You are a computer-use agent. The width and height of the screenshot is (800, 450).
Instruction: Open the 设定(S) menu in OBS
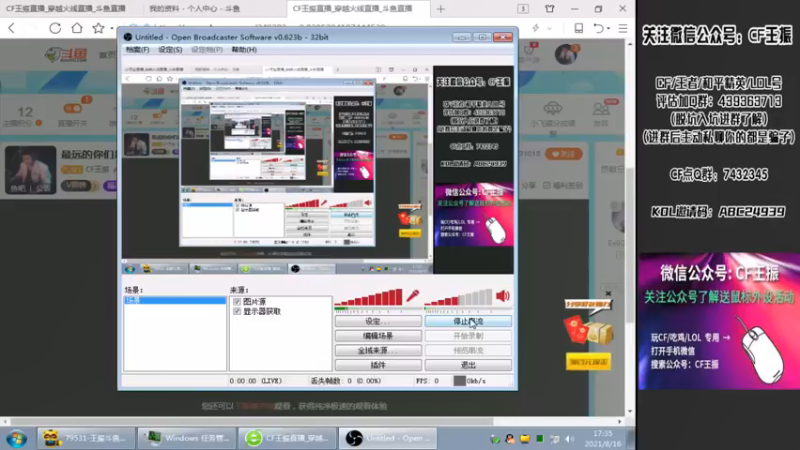pos(170,49)
